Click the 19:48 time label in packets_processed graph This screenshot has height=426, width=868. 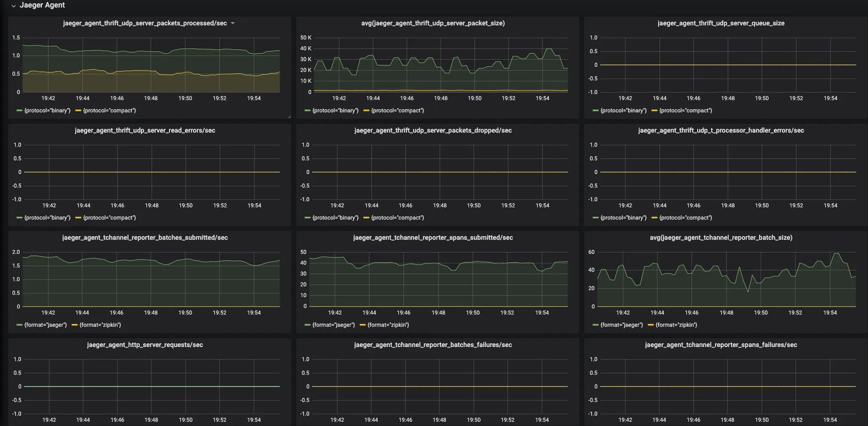point(151,98)
